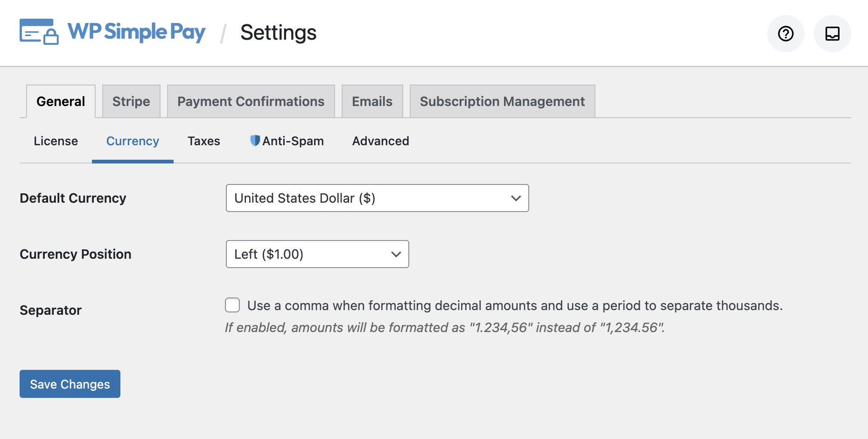
Task: Open the help question mark icon
Action: tap(785, 33)
